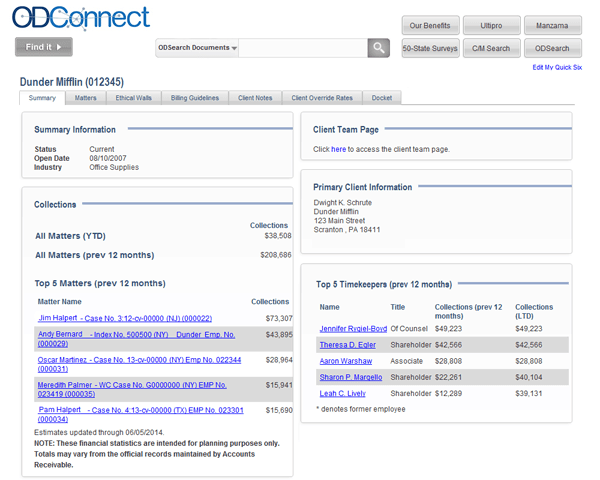Click the Dunder Mifflin (012345) heading

(x=72, y=82)
